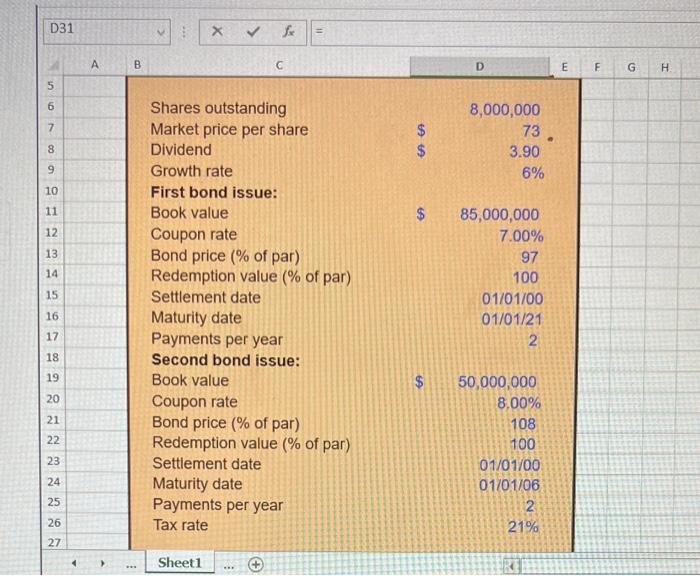Select column B header
This screenshot has height=576, width=700.
click(x=138, y=65)
